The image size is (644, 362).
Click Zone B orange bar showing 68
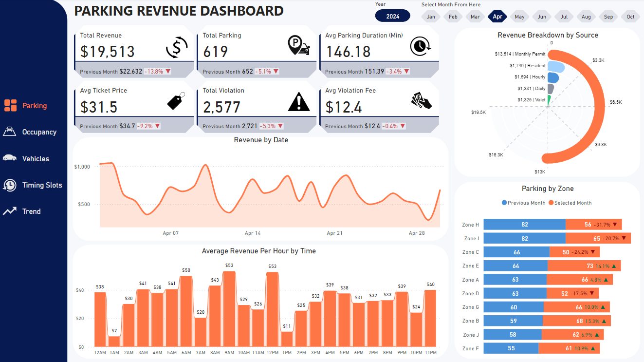pyautogui.click(x=577, y=321)
